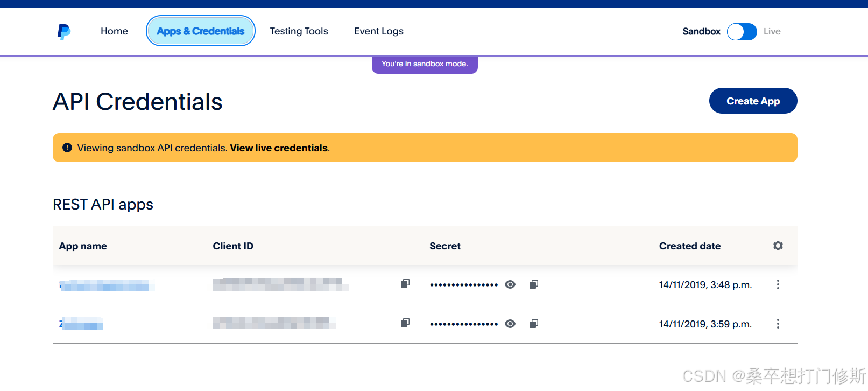Select the Live mode label
Screen dimensions: 868x391
coord(772,31)
